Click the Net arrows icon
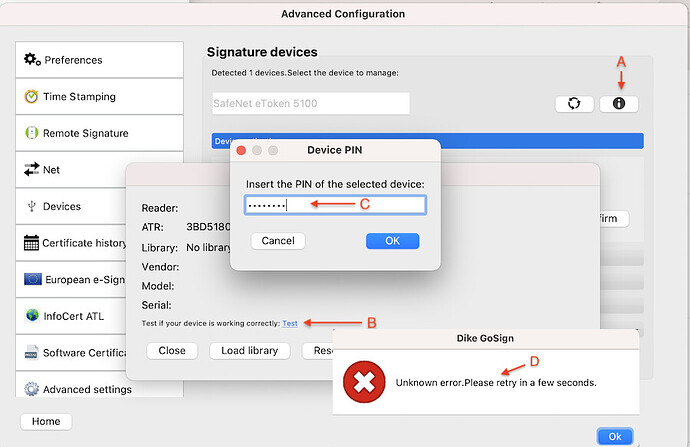The height and width of the screenshot is (447, 690). (32, 170)
